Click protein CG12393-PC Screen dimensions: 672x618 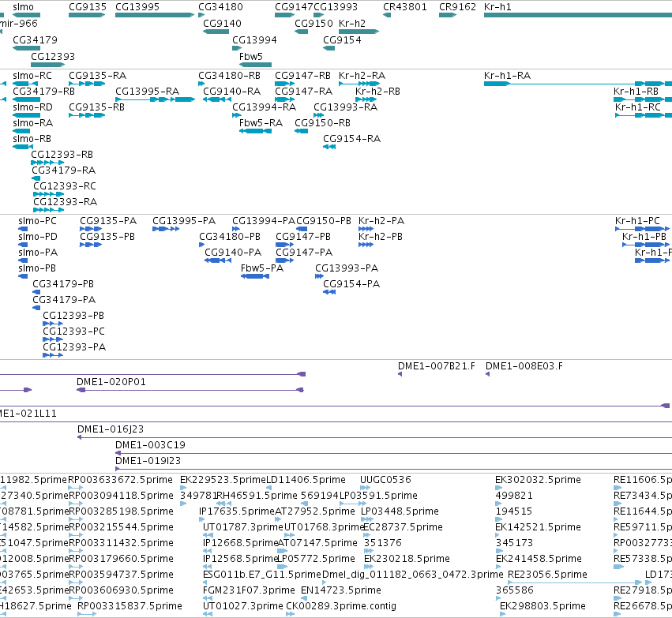point(73,331)
